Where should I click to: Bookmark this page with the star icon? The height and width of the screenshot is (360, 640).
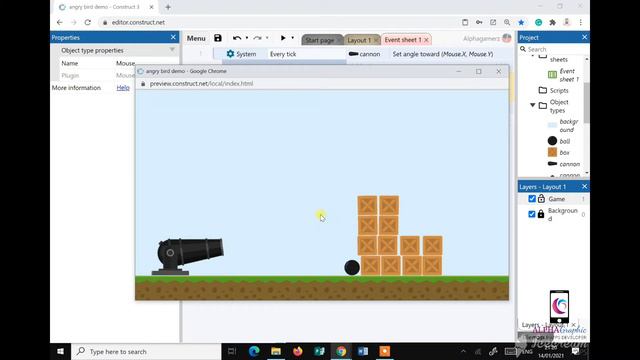(x=521, y=22)
